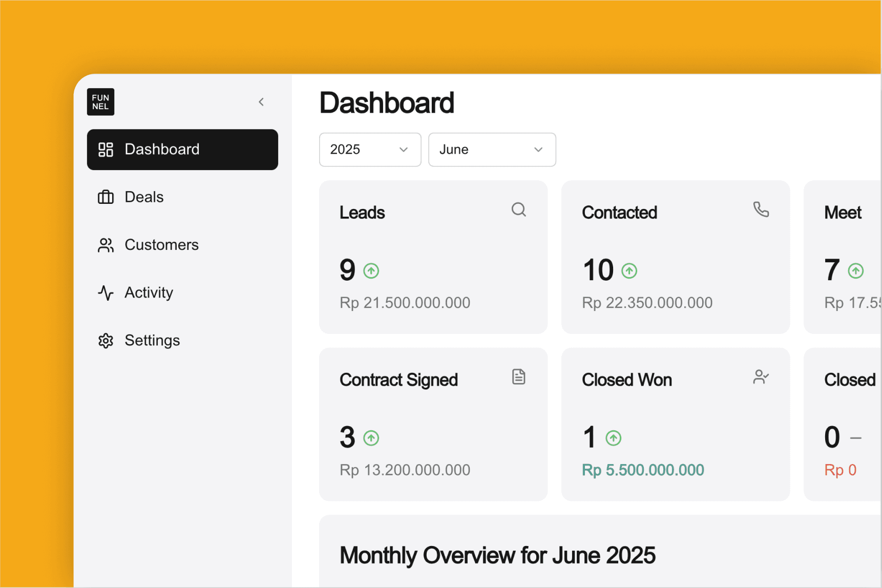Open the June month dropdown

[x=492, y=150]
